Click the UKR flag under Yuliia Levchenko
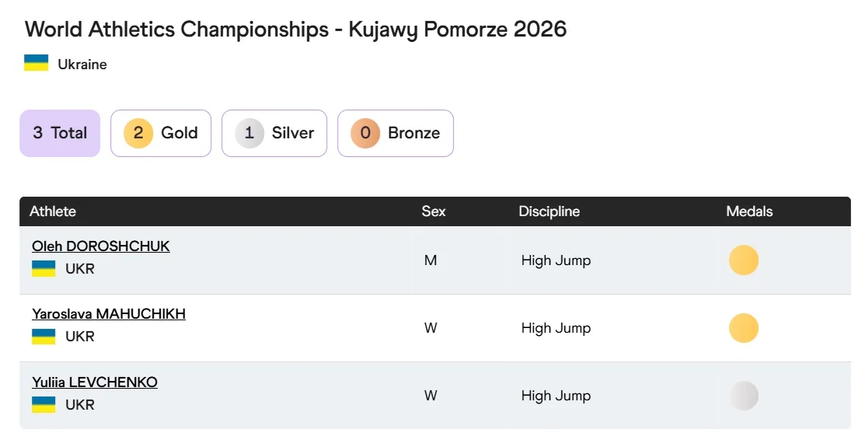Viewport: 868px width, 440px height. (44, 405)
